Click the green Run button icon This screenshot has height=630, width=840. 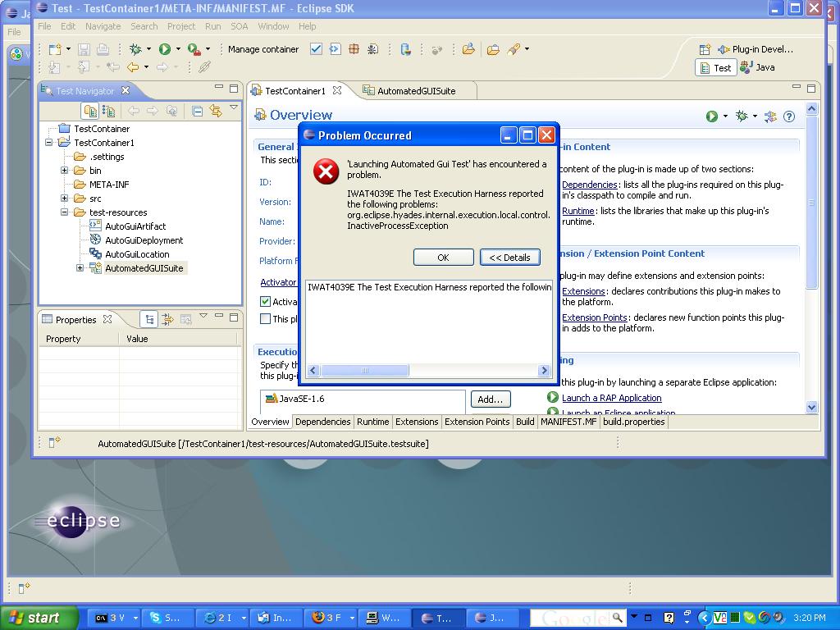pyautogui.click(x=164, y=49)
